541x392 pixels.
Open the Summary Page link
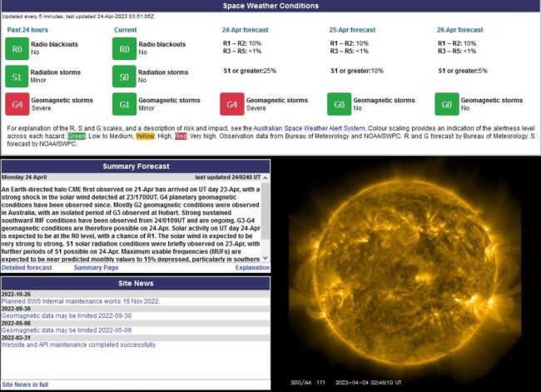(x=96, y=267)
